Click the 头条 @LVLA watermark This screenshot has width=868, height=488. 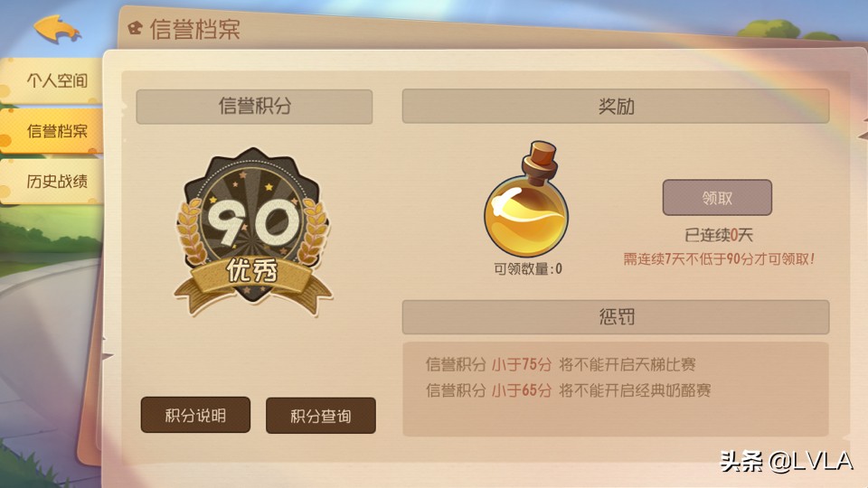pyautogui.click(x=786, y=462)
